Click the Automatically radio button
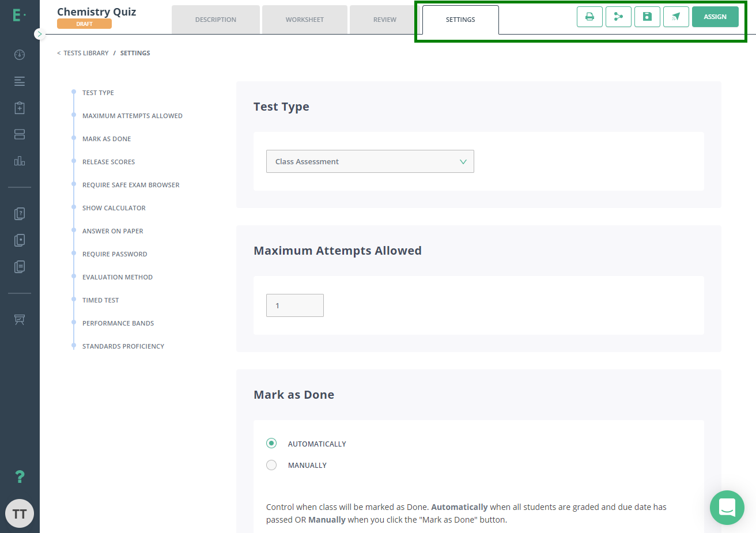 271,443
